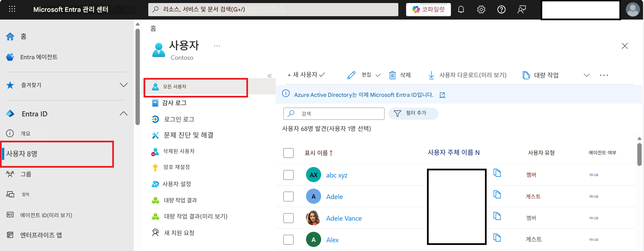Open notifications bell icon
Image resolution: width=644 pixels, height=251 pixels.
click(461, 9)
